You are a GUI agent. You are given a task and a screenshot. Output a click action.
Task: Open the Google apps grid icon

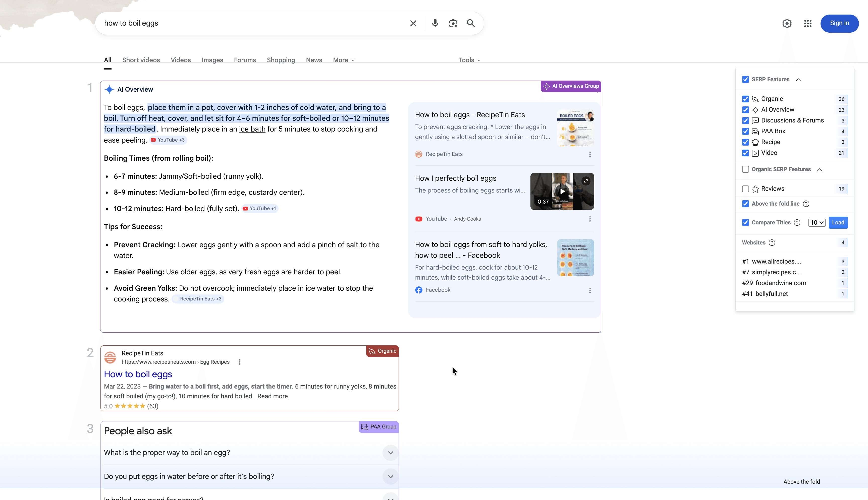(x=807, y=23)
